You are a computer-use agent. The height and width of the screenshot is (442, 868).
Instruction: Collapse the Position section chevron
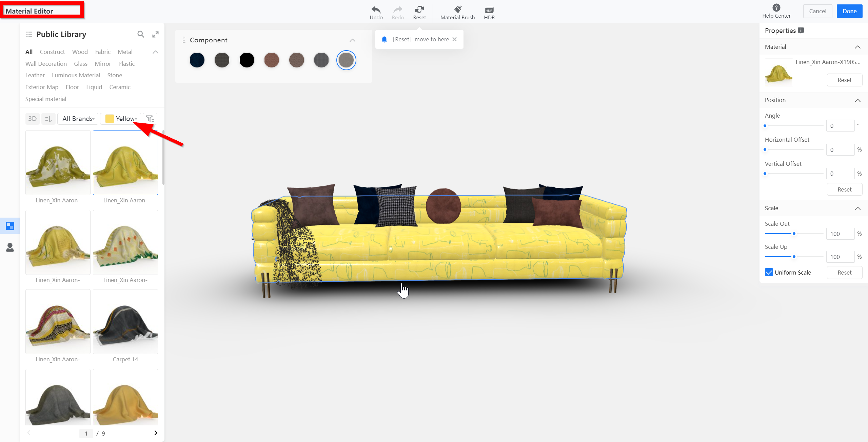click(x=857, y=100)
